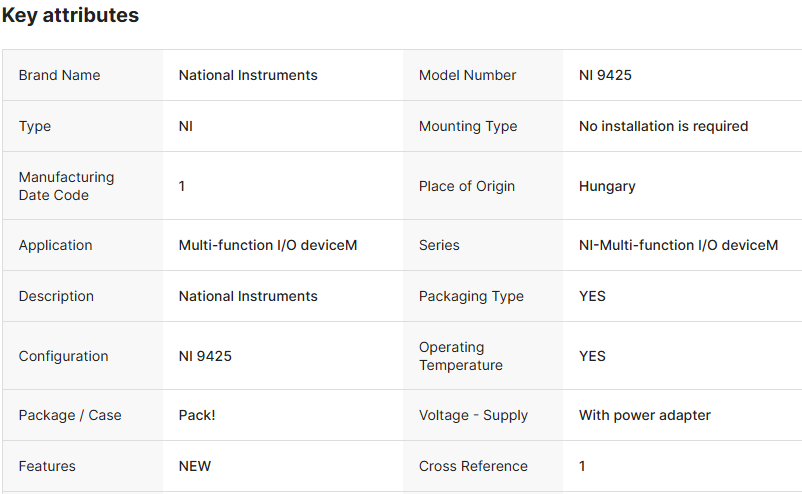Click the Configuration label cell
Viewport: 802px width, 494px height.
pyautogui.click(x=63, y=356)
